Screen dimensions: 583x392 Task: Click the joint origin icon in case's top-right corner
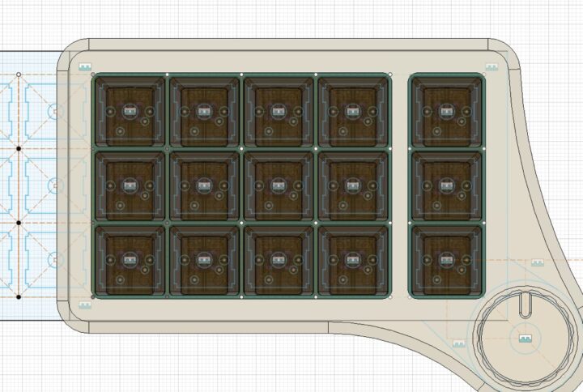tap(489, 67)
